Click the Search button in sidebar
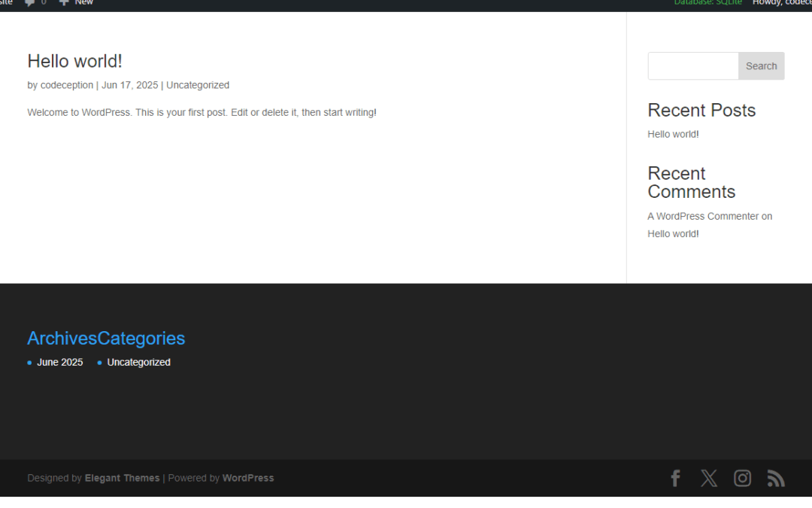 [761, 65]
